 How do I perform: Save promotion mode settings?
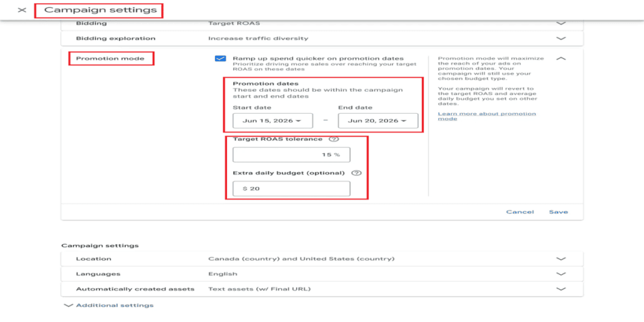point(558,212)
